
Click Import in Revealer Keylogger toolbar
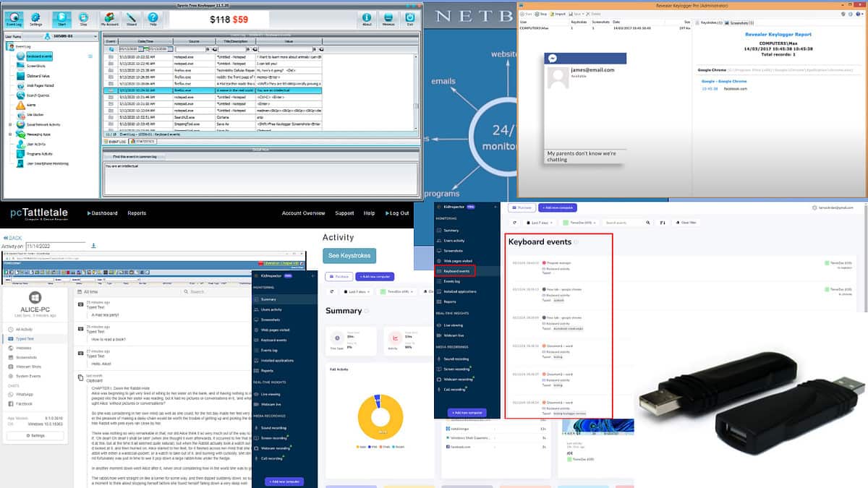[x=558, y=13]
